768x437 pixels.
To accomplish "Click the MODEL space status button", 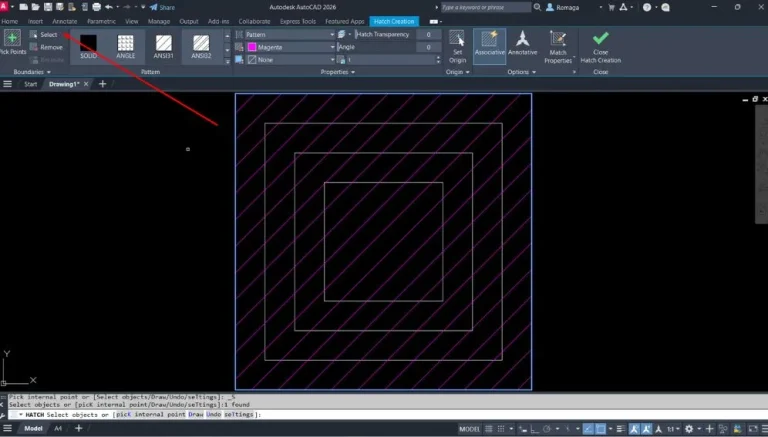I will coord(469,429).
